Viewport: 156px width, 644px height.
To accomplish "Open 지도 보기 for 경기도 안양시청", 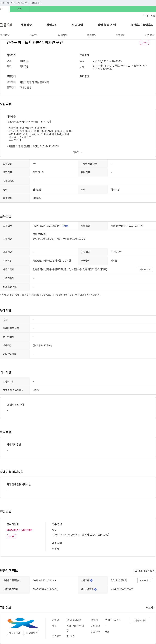I will coord(145,580).
